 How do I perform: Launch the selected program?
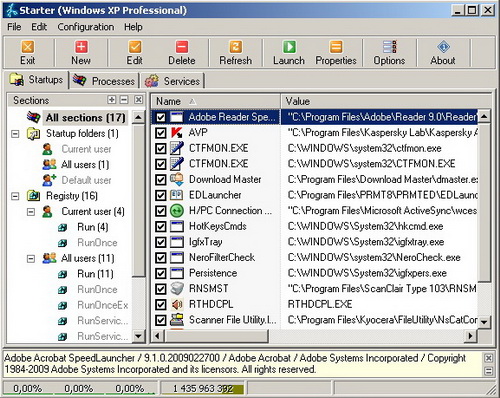pos(289,53)
